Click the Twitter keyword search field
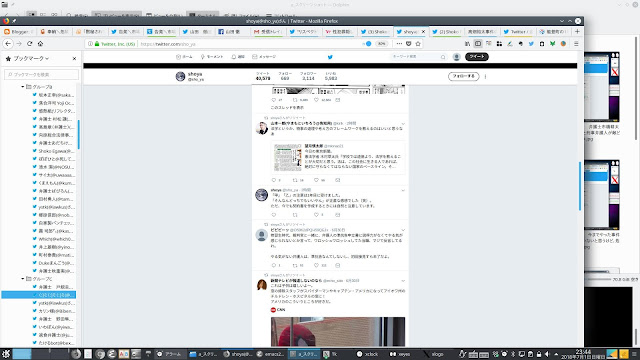 coord(418,57)
